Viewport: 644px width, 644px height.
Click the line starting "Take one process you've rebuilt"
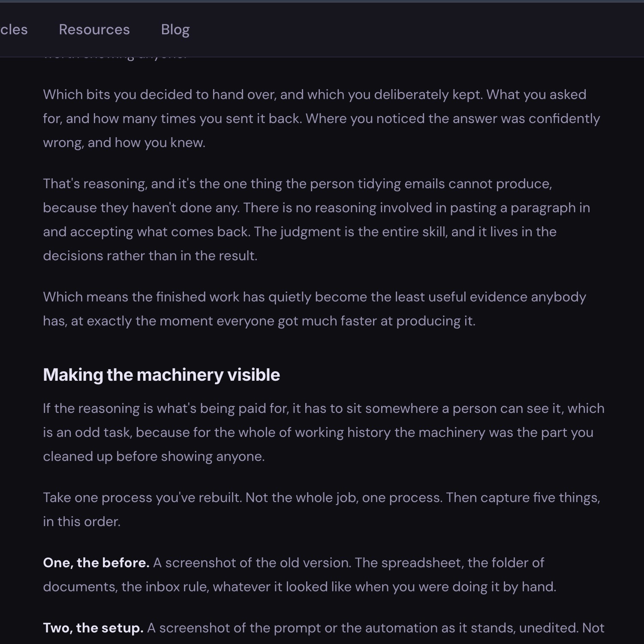[x=322, y=497]
